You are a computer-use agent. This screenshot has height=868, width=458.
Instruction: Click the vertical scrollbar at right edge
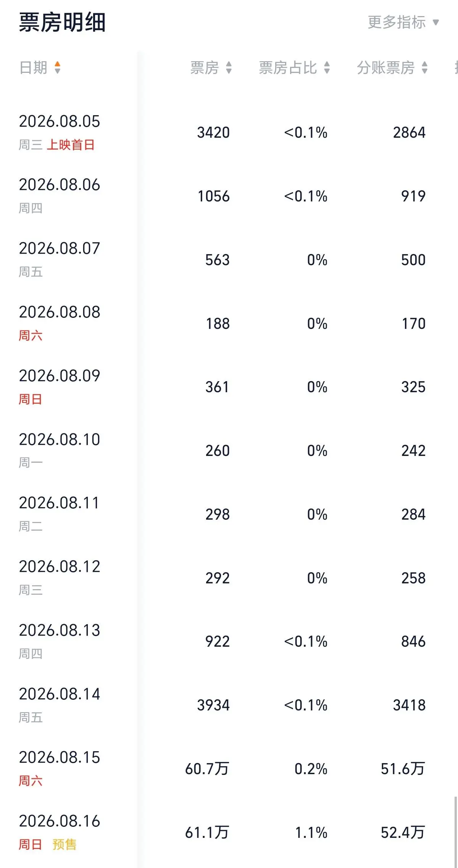click(x=455, y=832)
